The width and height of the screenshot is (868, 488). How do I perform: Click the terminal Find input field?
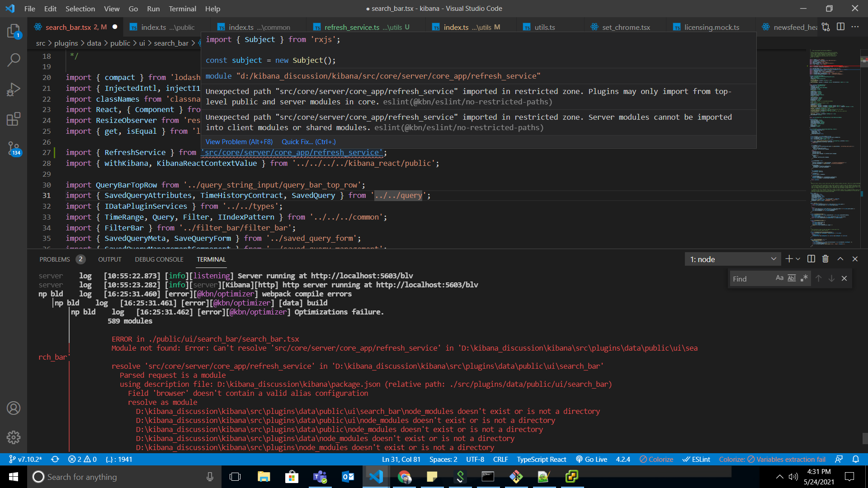(x=750, y=279)
